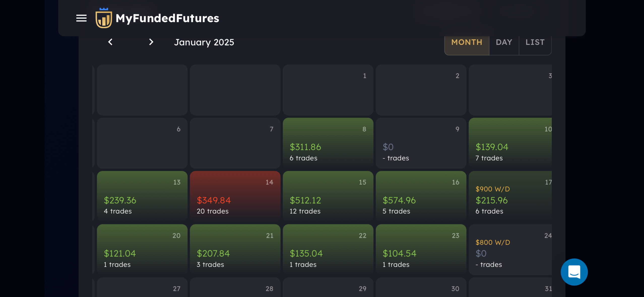Open January 15 with 12 trades
The width and height of the screenshot is (644, 297).
[328, 196]
